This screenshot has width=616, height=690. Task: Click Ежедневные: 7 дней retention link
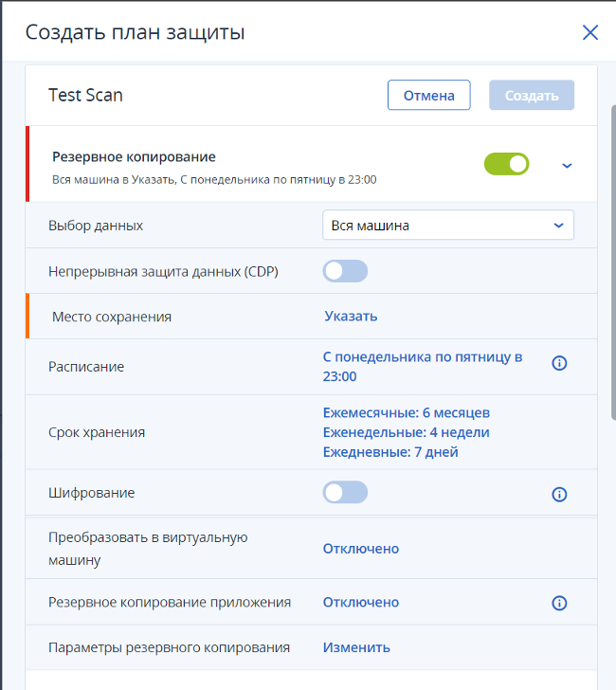(390, 452)
